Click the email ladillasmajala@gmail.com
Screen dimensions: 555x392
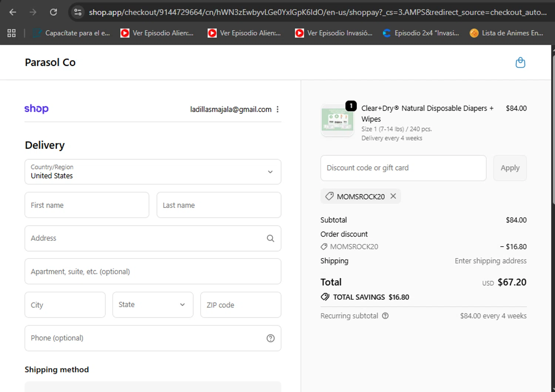pos(231,109)
